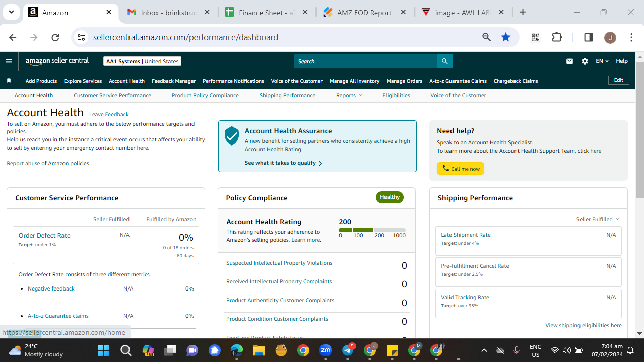Click the bookmark star in address bar
Image resolution: width=644 pixels, height=362 pixels.
pyautogui.click(x=506, y=37)
